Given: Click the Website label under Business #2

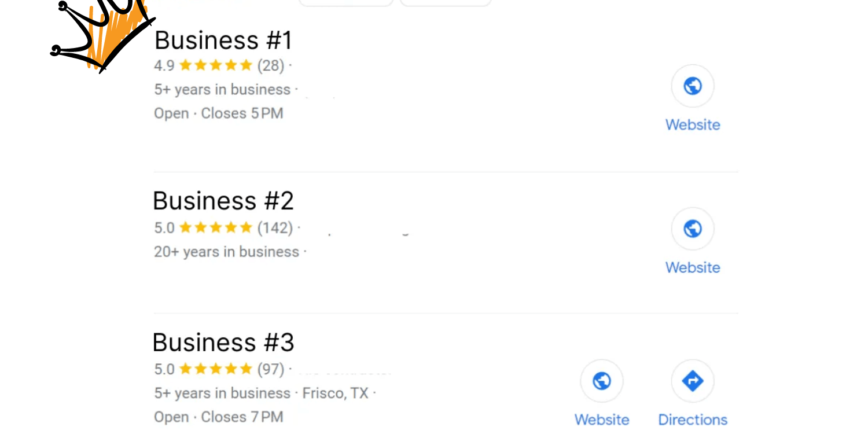Looking at the screenshot, I should pyautogui.click(x=693, y=267).
